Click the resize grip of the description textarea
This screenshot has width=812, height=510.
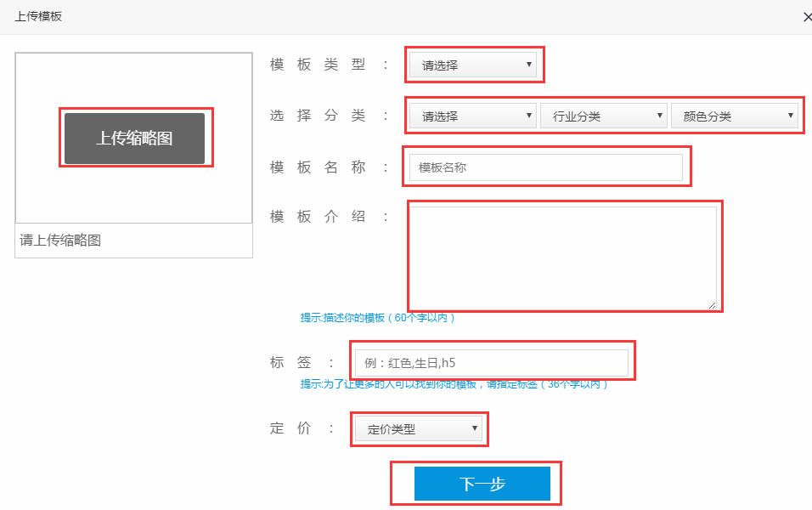(x=712, y=304)
